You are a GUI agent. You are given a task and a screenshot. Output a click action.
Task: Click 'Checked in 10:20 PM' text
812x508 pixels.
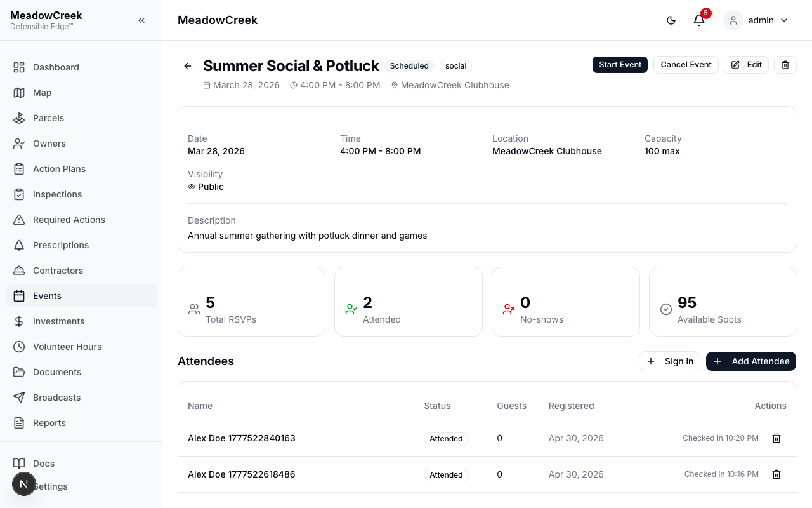coord(721,438)
